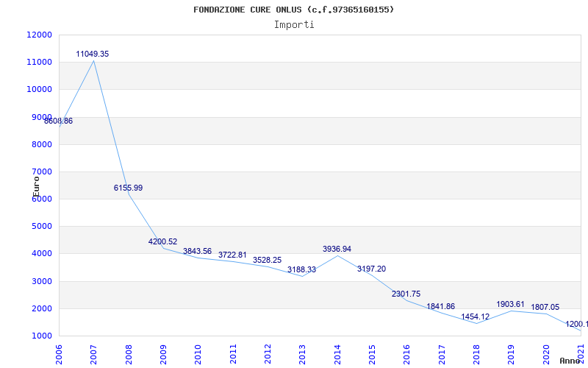The image size is (588, 368).
Task: Click the 3197.20 value label
Action: [371, 269]
